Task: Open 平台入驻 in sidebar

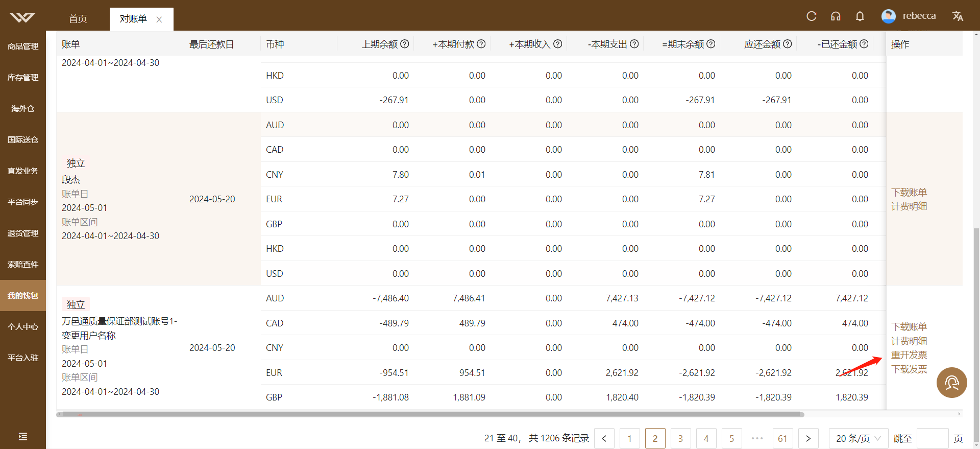Action: 23,358
